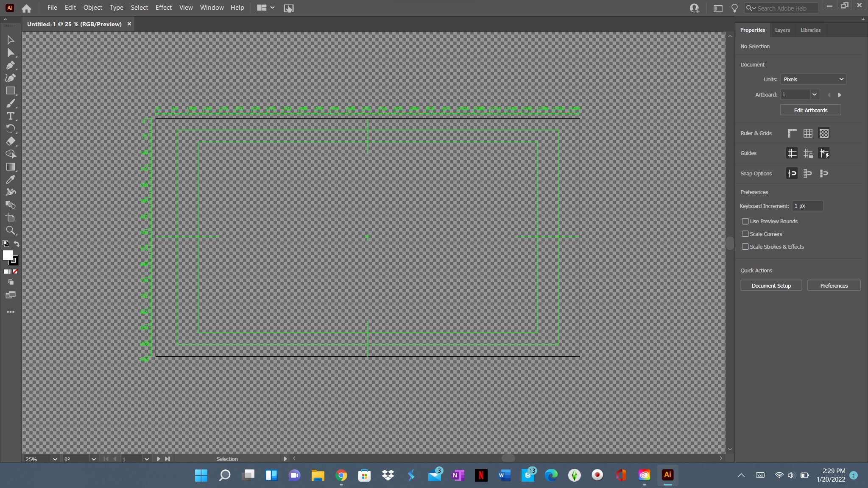
Task: Enable Scale Strokes and Effects
Action: (x=745, y=247)
